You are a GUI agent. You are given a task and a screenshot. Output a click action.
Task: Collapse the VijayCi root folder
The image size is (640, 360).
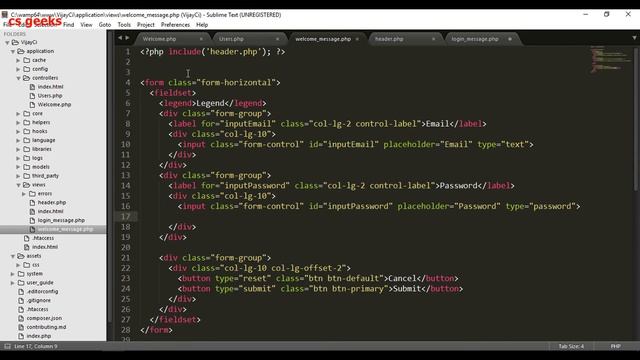(x=7, y=42)
